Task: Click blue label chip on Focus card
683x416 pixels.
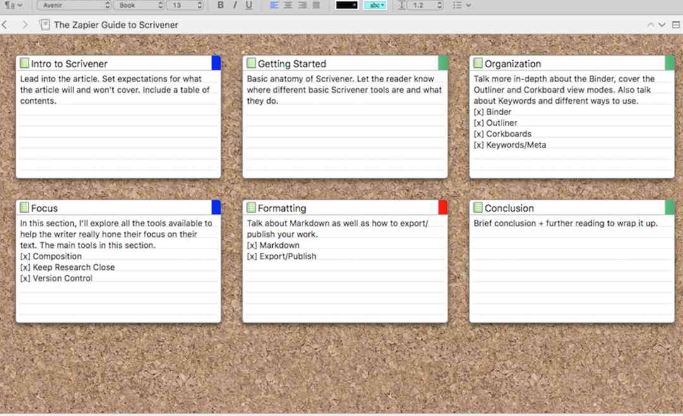Action: [x=216, y=207]
